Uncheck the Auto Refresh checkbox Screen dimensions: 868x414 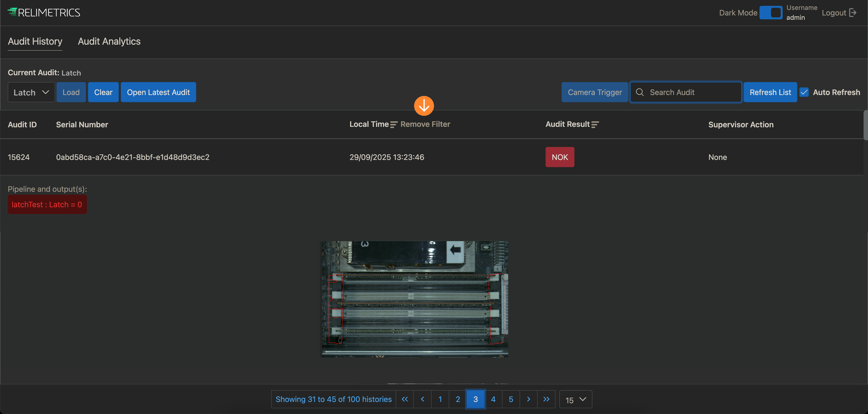click(x=804, y=92)
